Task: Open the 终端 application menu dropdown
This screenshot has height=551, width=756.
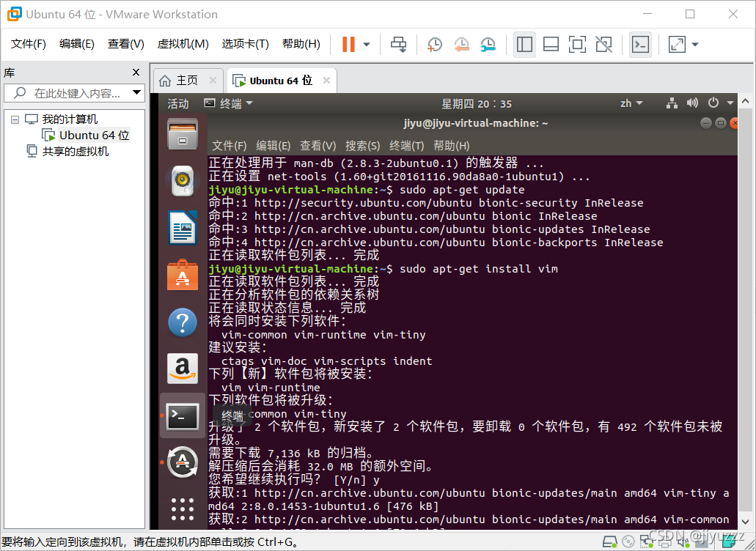Action: pyautogui.click(x=229, y=103)
